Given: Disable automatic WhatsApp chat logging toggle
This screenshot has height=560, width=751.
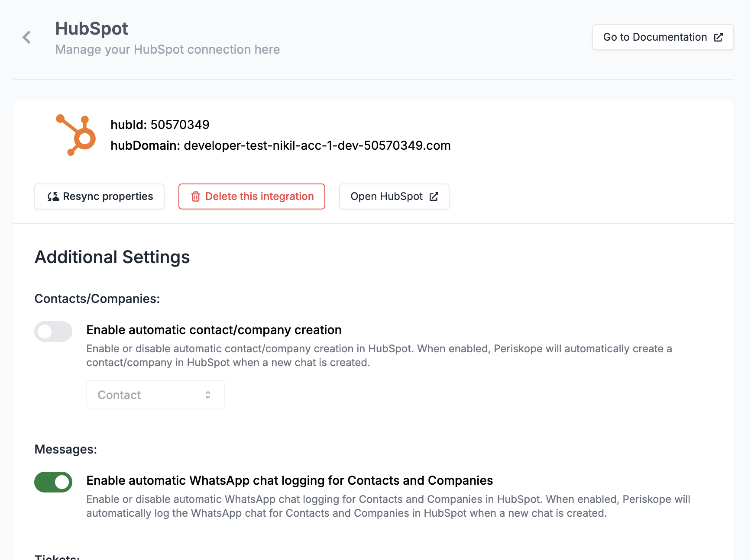Looking at the screenshot, I should [x=53, y=482].
